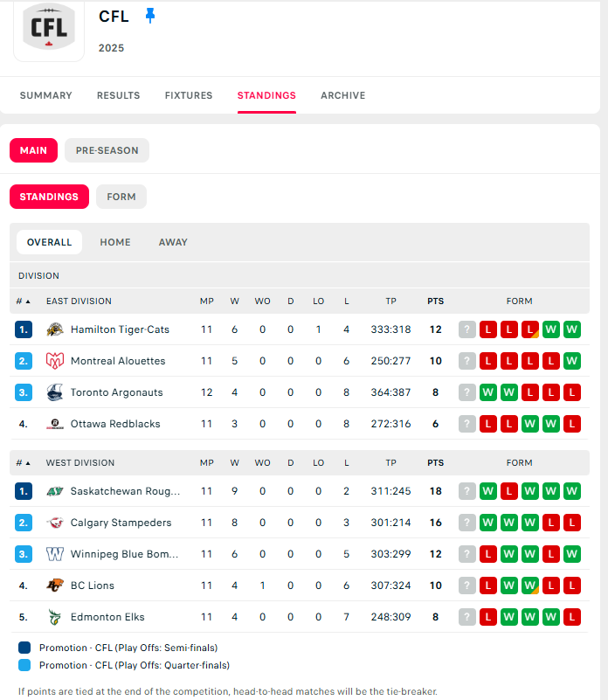Click BC Lions' overtime W form badge
Screen dimensions: 608x700
point(530,586)
